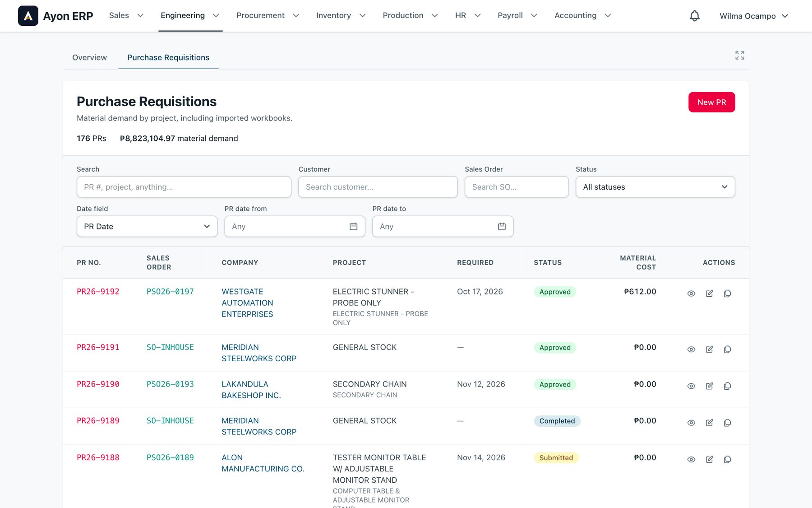Expand the Production menu
812x508 pixels.
pos(410,15)
